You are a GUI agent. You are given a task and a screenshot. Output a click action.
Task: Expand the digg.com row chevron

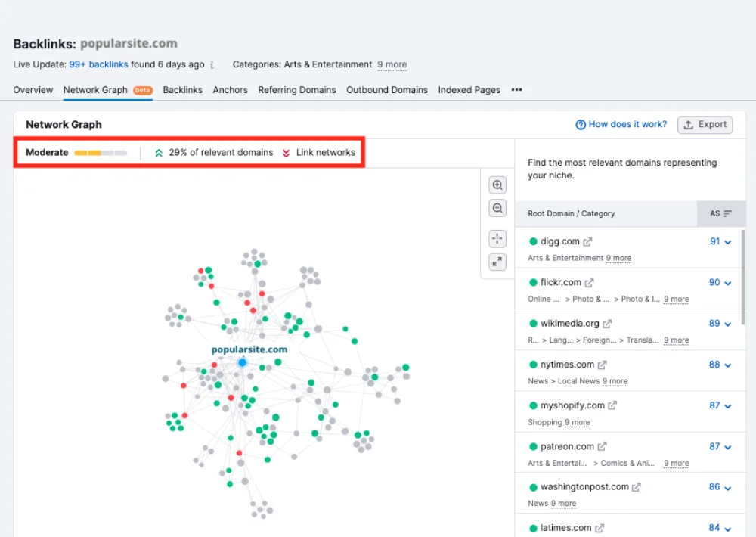[728, 242]
